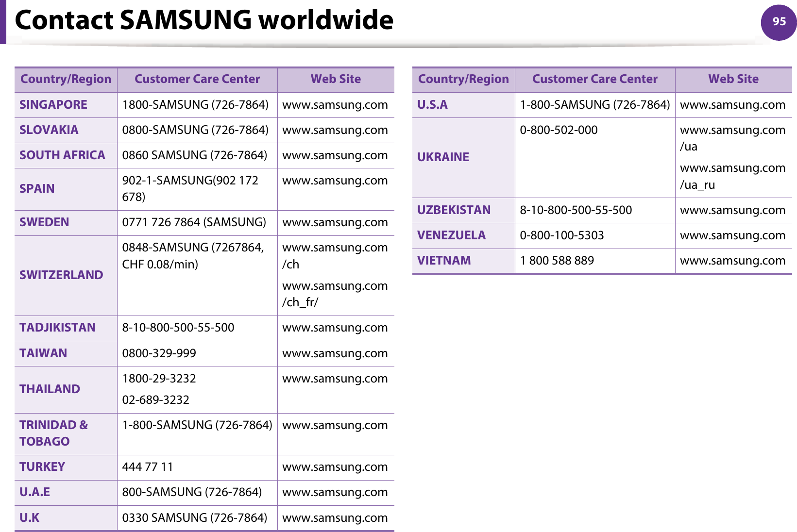Click Taiwan's number 0800-329-999
The width and height of the screenshot is (797, 532).
pos(159,353)
